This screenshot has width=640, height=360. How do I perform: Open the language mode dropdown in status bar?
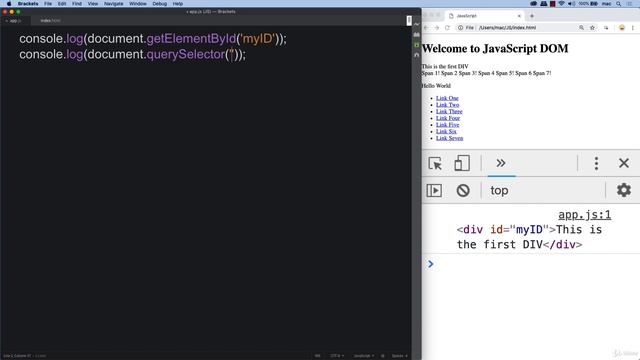tap(363, 356)
